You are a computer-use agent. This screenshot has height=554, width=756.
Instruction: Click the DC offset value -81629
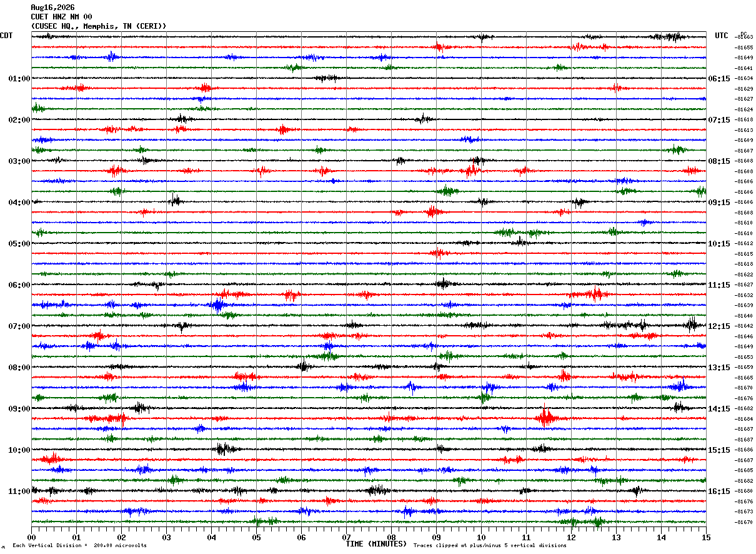744,89
